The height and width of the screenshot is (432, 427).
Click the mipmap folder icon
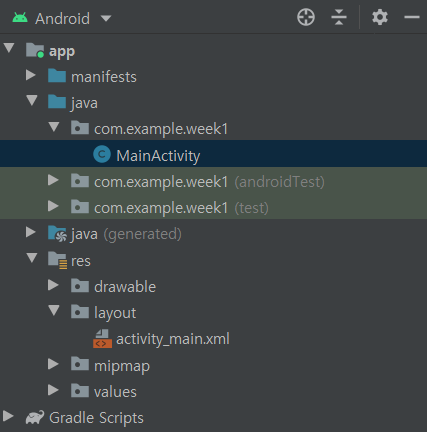pos(80,364)
